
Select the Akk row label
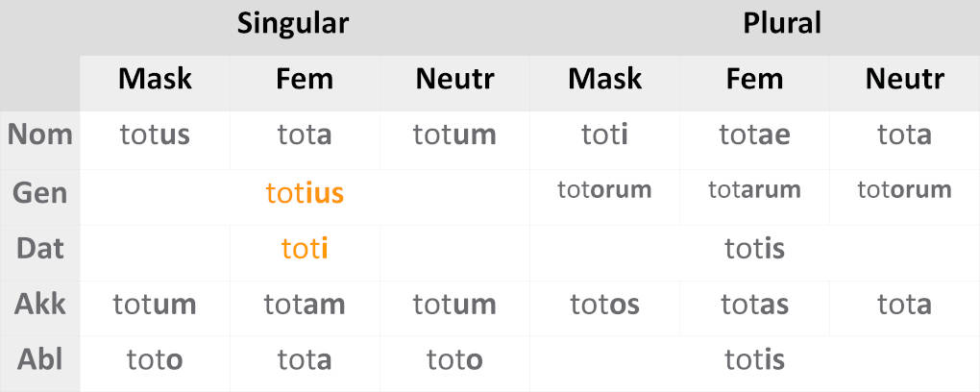coord(39,305)
